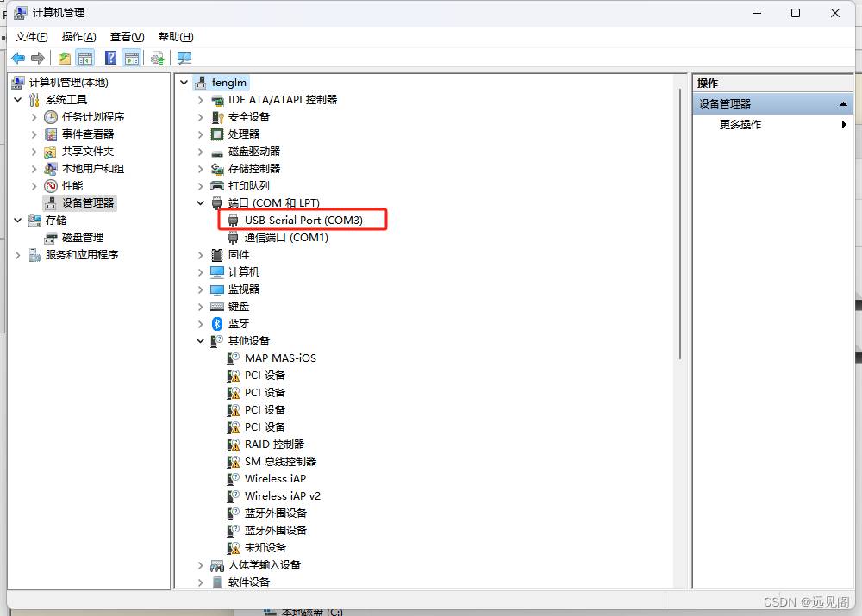The width and height of the screenshot is (862, 616).
Task: Click the blue Help question mark icon
Action: 110,58
